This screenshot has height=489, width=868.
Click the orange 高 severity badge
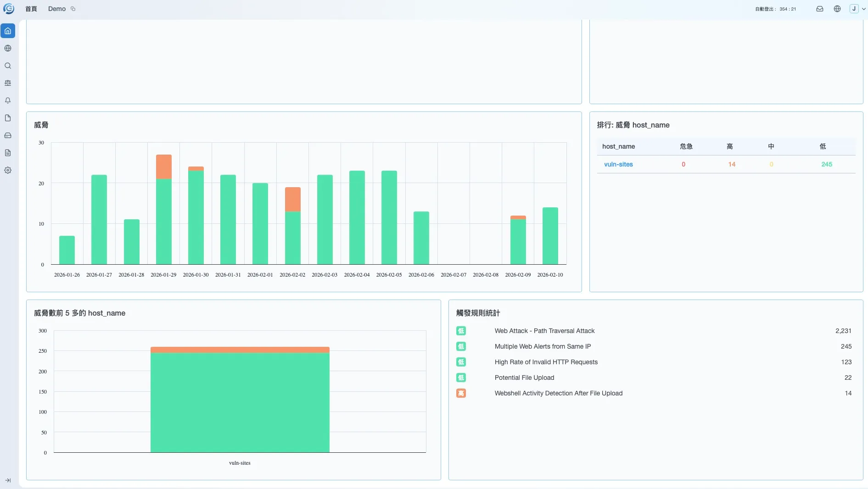tap(461, 393)
